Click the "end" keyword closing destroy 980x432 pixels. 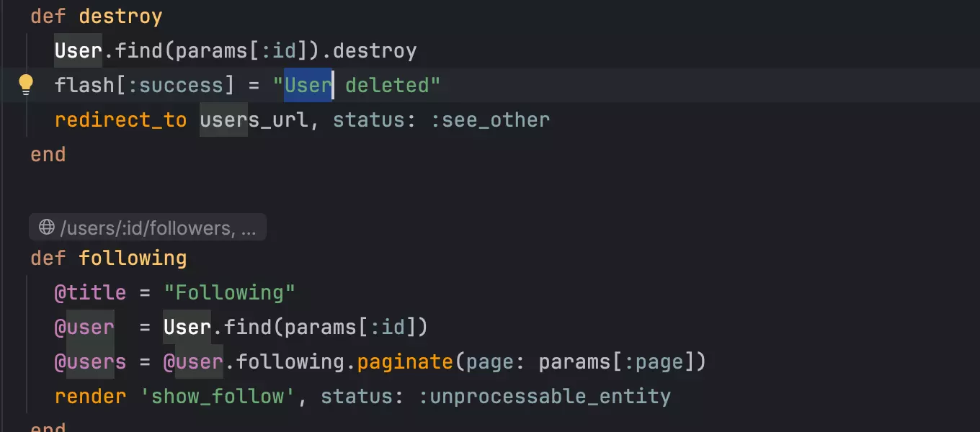(x=48, y=155)
